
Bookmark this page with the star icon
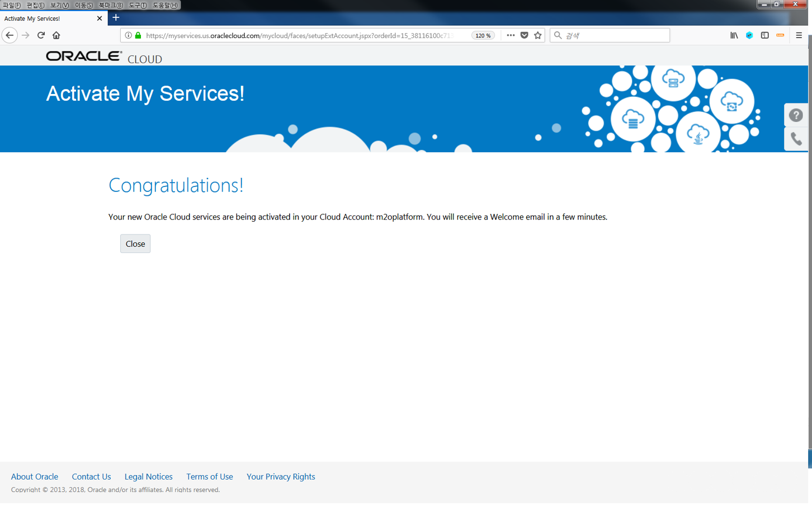tap(538, 35)
